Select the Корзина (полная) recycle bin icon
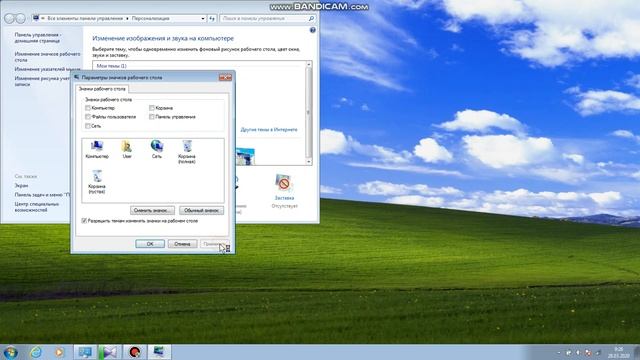Viewport: 640px width, 360px height. click(x=187, y=152)
